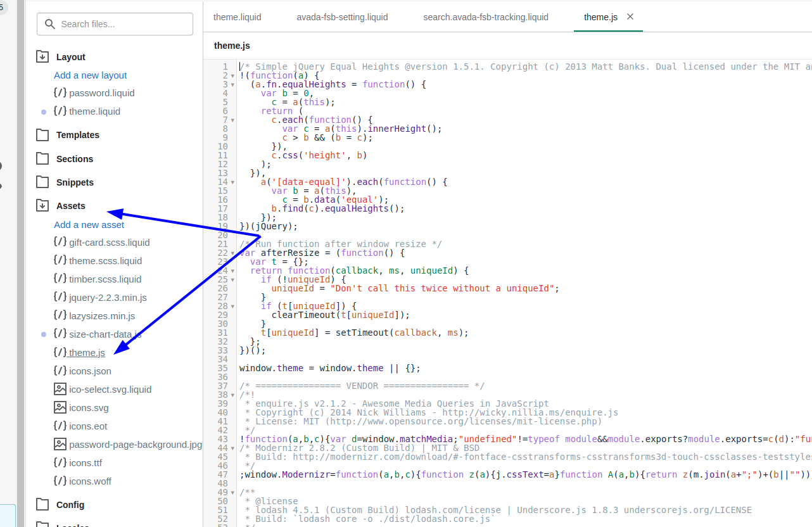This screenshot has width=812, height=527.
Task: Open password.liquid code file icon
Action: [x=60, y=92]
